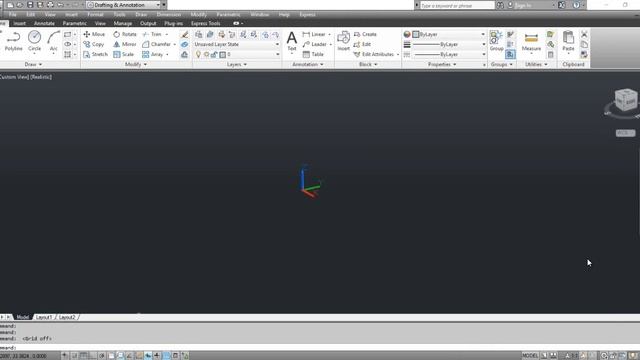Click the Leader annotation tool
Image resolution: width=640 pixels, height=360 pixels.
tap(315, 44)
